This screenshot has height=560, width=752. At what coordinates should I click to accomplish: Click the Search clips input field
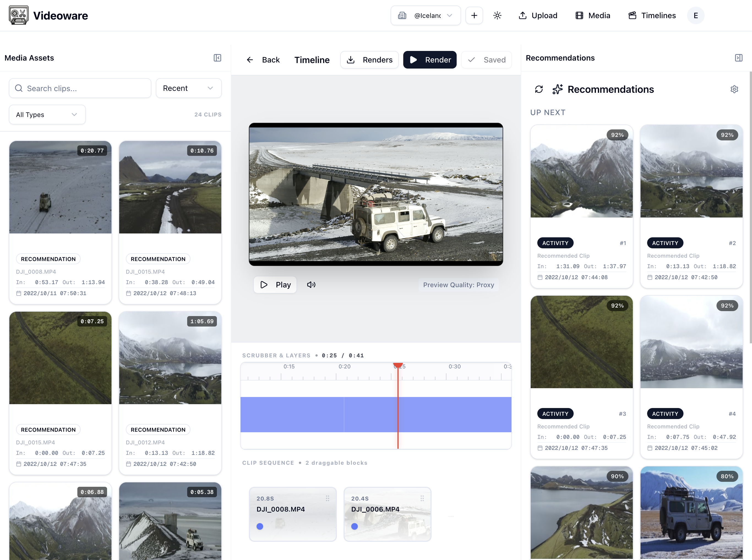(x=80, y=88)
